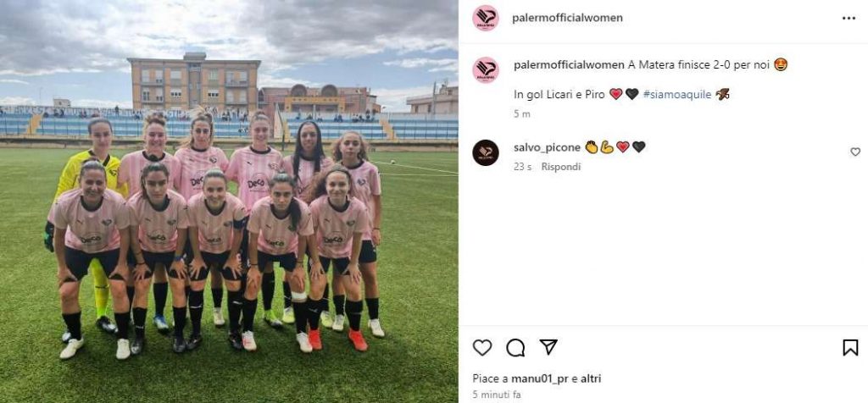The height and width of the screenshot is (403, 868).
Task: Open the team photo image
Action: pos(229,201)
